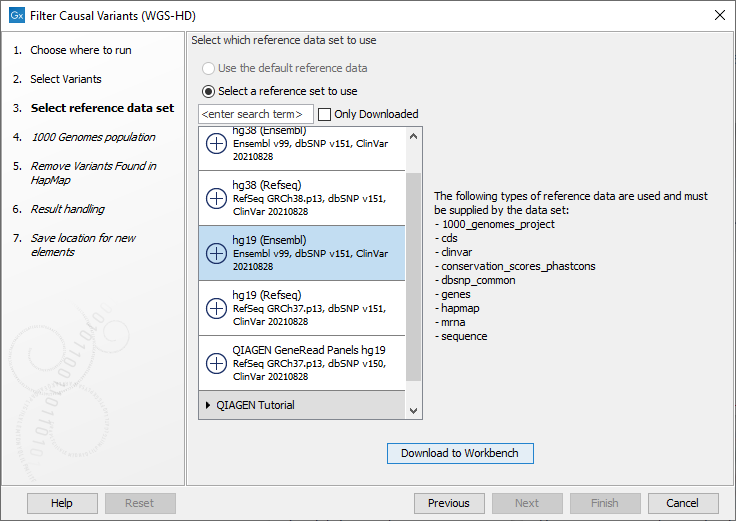The width and height of the screenshot is (736, 521).
Task: Expand the QIAGEN Tutorial section
Action: (x=208, y=405)
